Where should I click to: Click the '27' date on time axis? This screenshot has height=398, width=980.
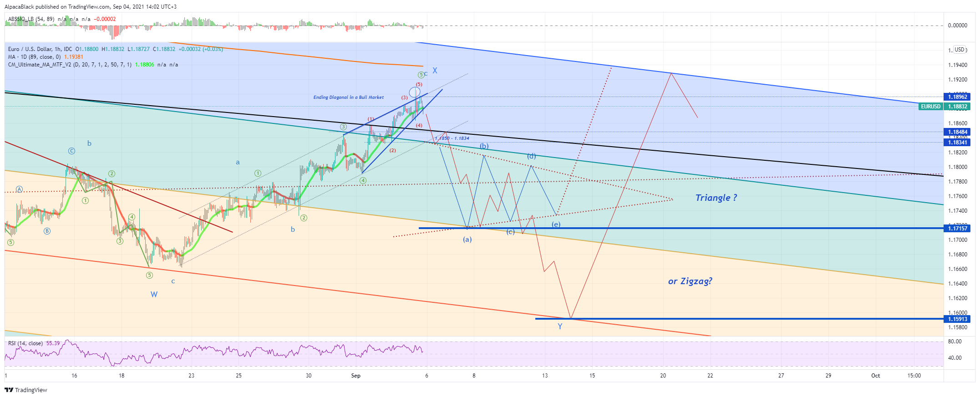pos(781,376)
